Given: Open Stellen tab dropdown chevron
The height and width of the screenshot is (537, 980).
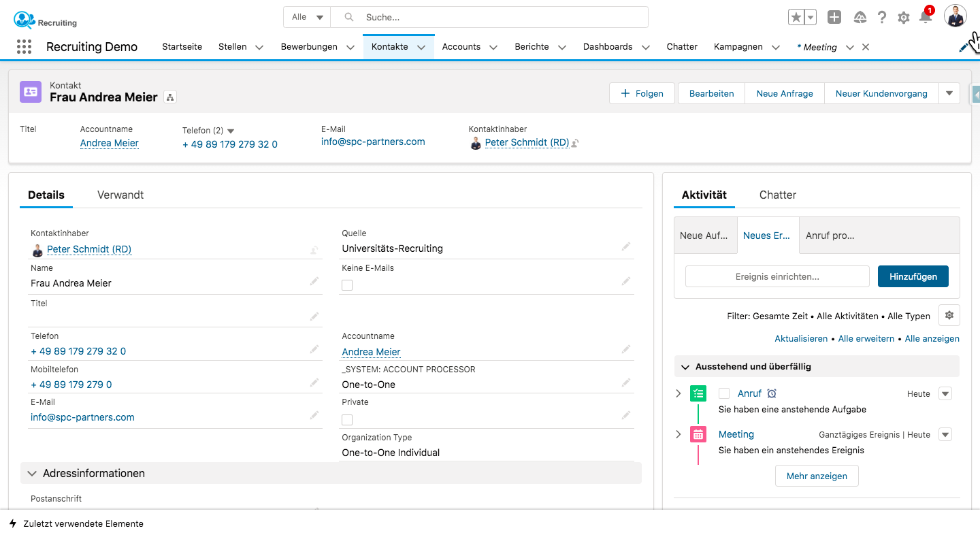Looking at the screenshot, I should 259,48.
